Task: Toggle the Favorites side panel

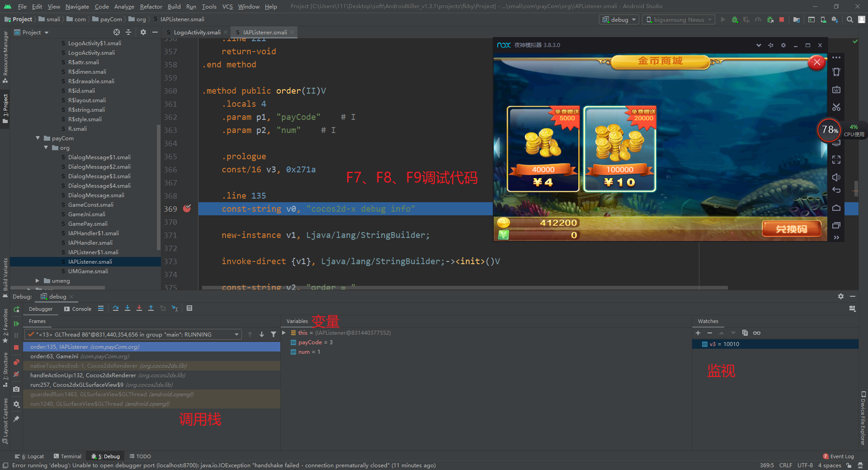Action: [x=5, y=326]
